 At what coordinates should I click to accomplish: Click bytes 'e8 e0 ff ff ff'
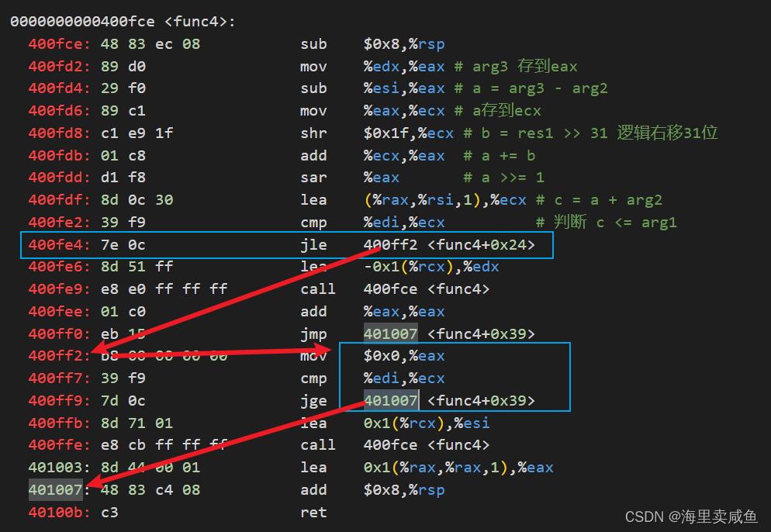coord(164,289)
